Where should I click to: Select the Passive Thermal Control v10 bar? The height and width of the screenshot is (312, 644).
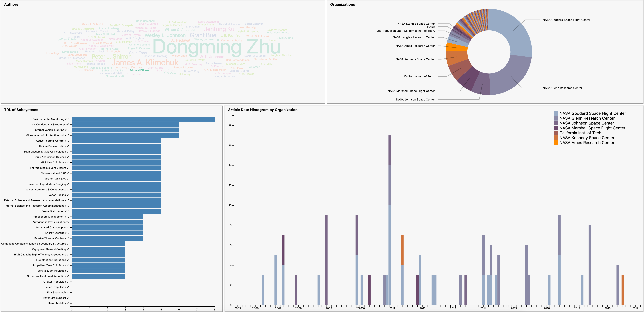pos(108,238)
